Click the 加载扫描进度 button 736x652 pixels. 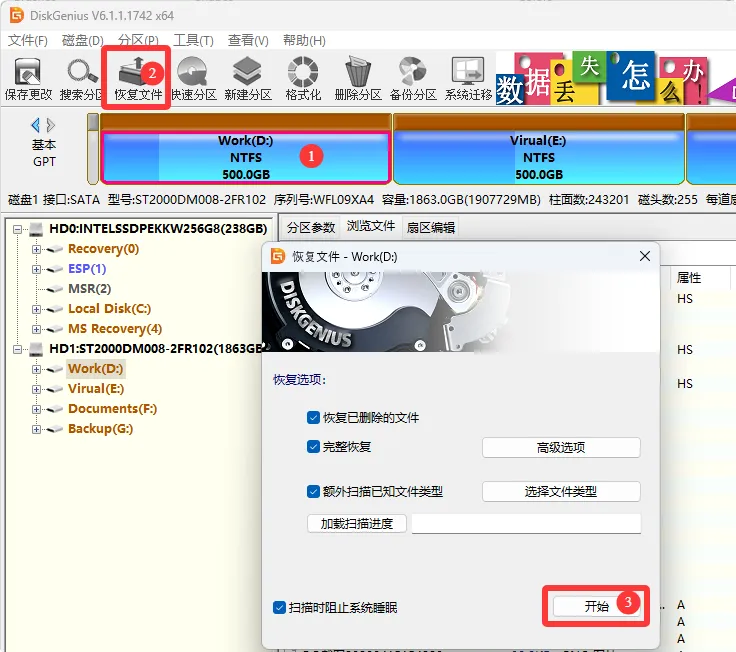click(x=357, y=523)
